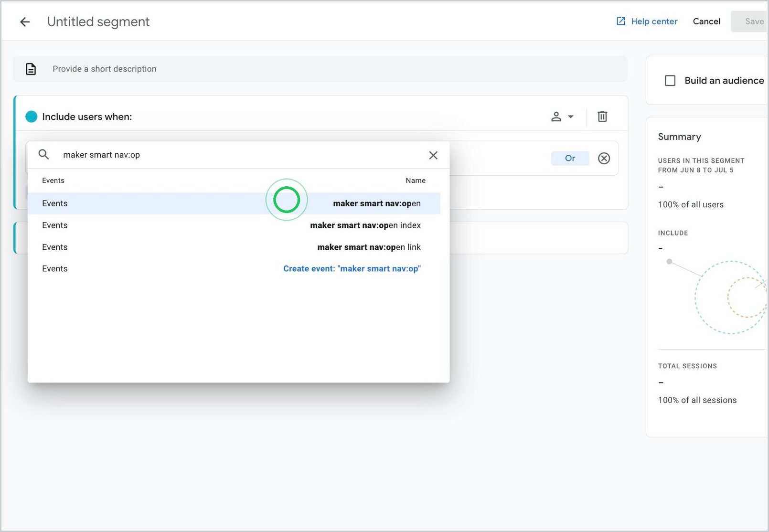Click the Events column header
The image size is (769, 532).
tap(53, 181)
